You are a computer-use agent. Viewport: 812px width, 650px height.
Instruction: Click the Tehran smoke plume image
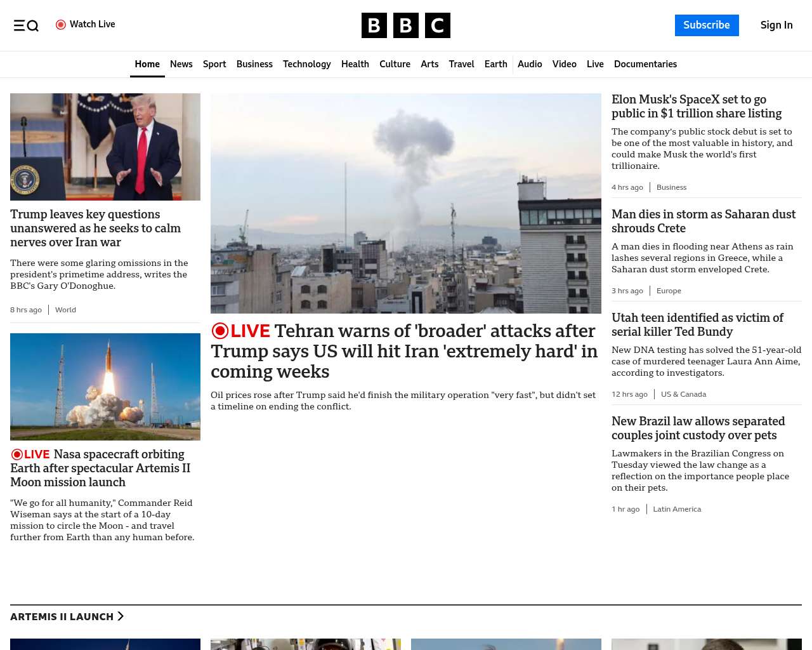tap(405, 203)
